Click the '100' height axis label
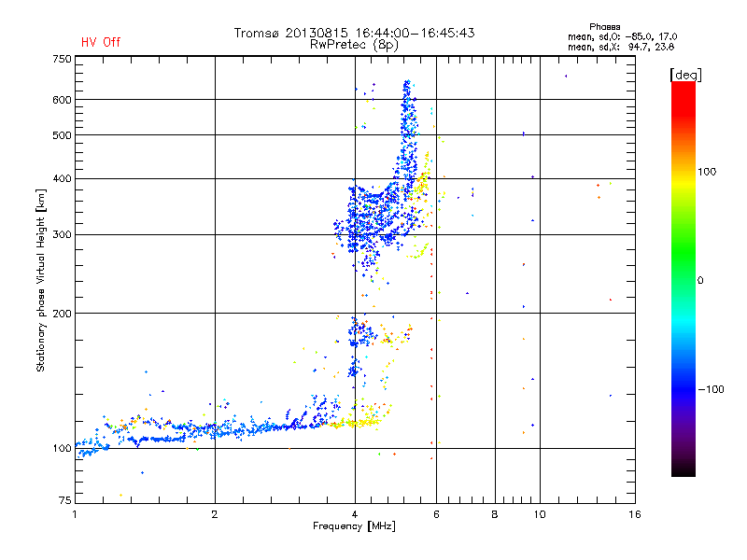Screen dimensions: 747x560 [x=62, y=449]
